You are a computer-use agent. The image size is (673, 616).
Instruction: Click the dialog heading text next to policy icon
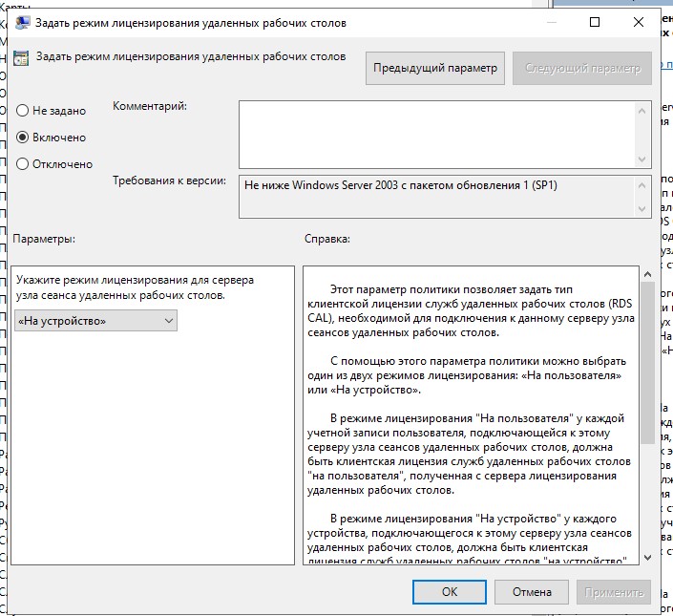coord(191,56)
